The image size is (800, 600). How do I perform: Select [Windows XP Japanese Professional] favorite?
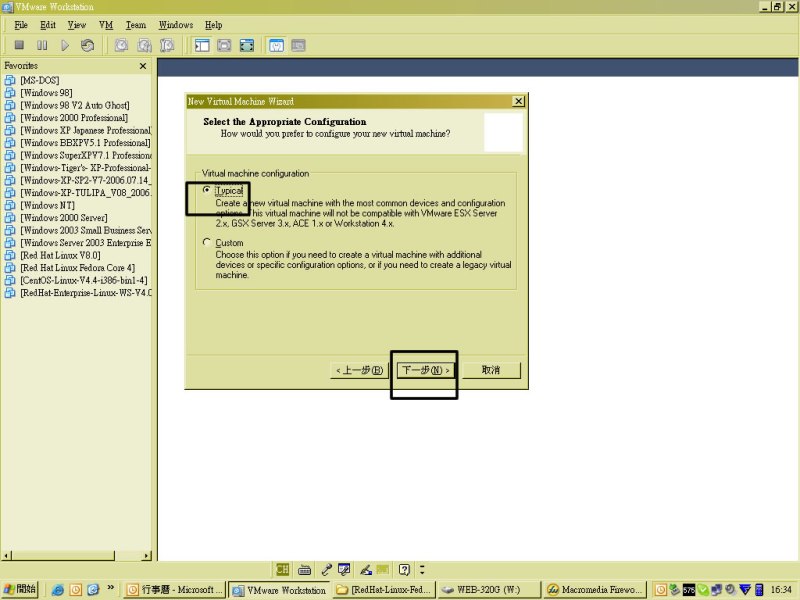[x=85, y=130]
